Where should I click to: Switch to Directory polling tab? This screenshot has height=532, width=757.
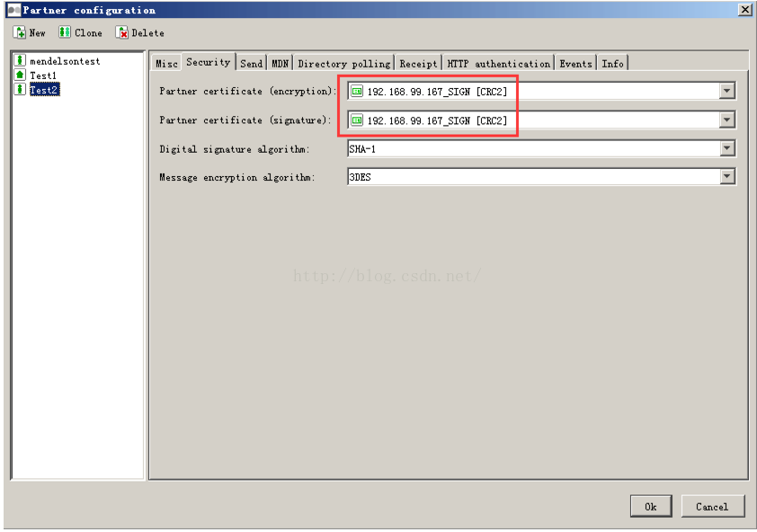tap(343, 63)
